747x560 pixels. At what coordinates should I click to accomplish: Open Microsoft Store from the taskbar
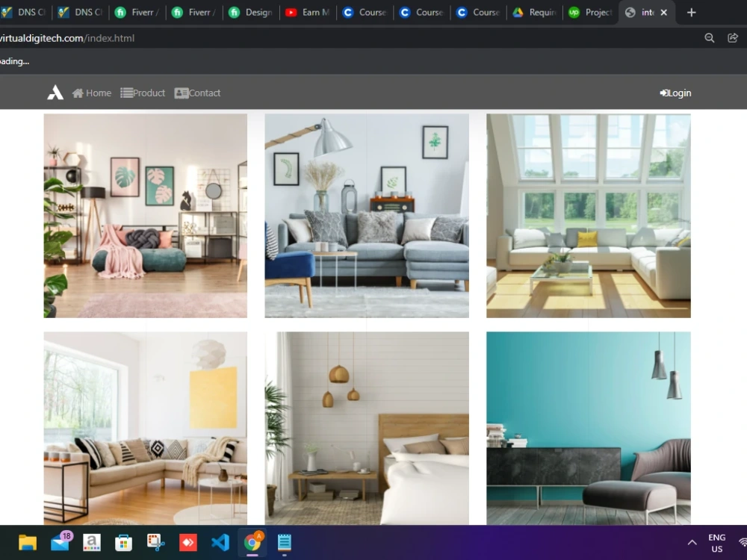123,542
